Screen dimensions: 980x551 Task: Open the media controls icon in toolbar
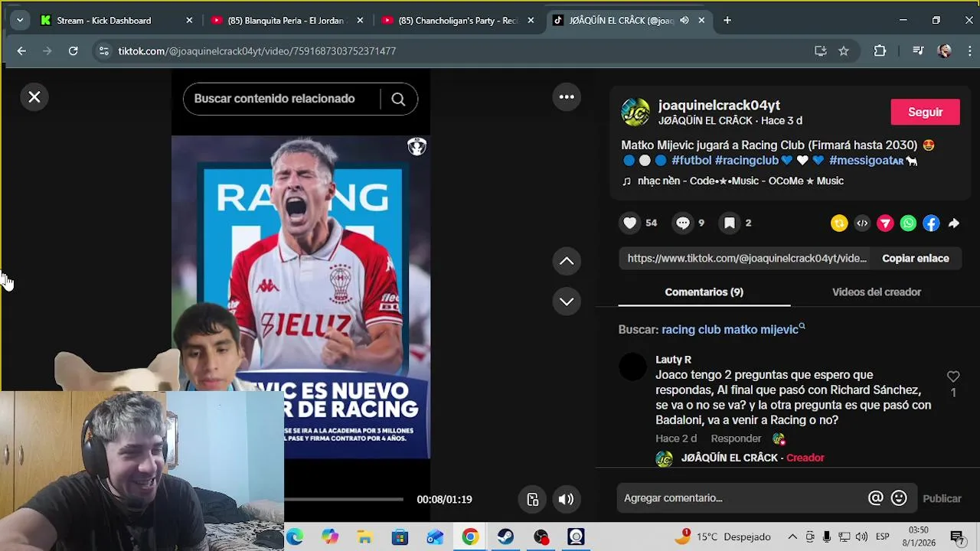918,51
